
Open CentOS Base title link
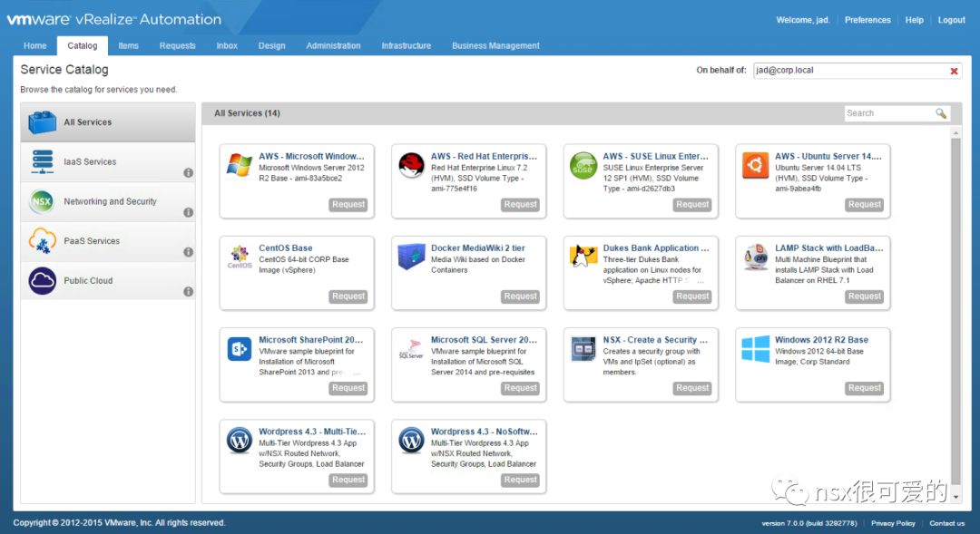click(286, 248)
